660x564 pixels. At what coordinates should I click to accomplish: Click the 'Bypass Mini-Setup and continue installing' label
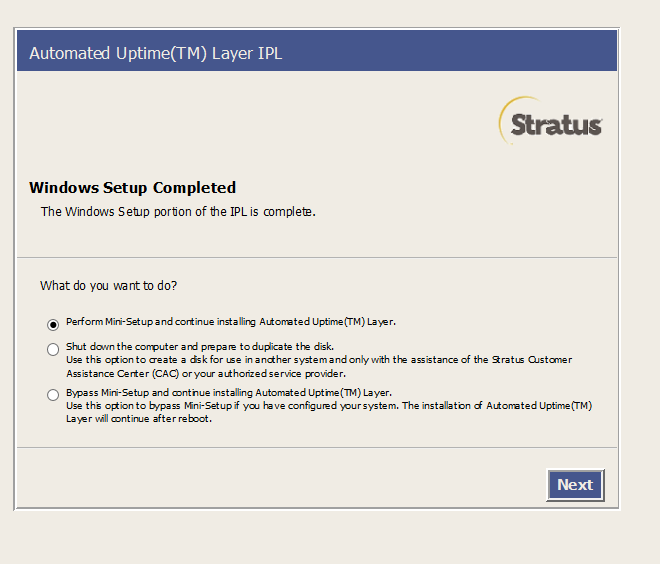coord(229,393)
